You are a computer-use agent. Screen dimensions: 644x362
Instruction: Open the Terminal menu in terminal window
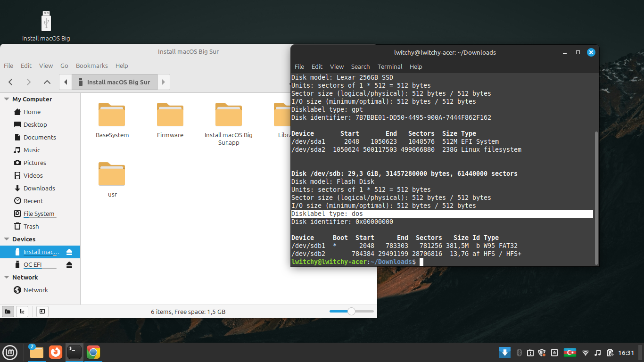(x=389, y=67)
